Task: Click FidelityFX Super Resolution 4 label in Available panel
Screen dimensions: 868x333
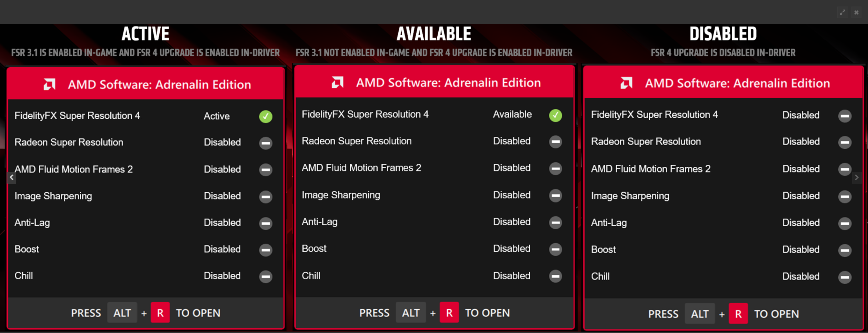Action: (365, 114)
